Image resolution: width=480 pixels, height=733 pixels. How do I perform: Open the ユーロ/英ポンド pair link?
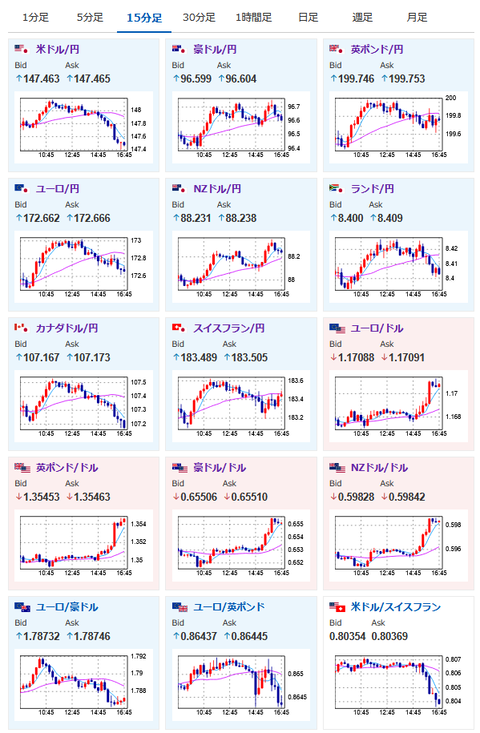(x=229, y=607)
